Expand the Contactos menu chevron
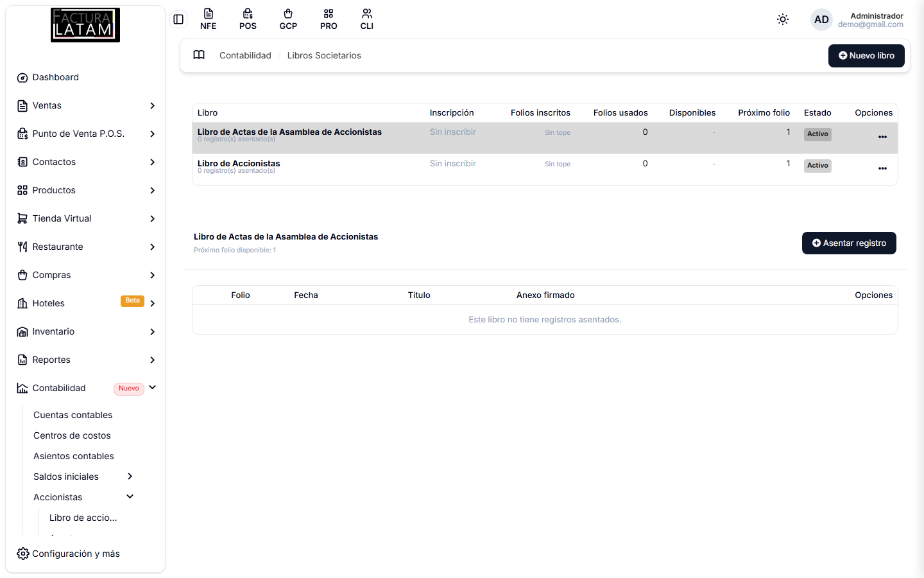924x578 pixels. click(x=152, y=162)
